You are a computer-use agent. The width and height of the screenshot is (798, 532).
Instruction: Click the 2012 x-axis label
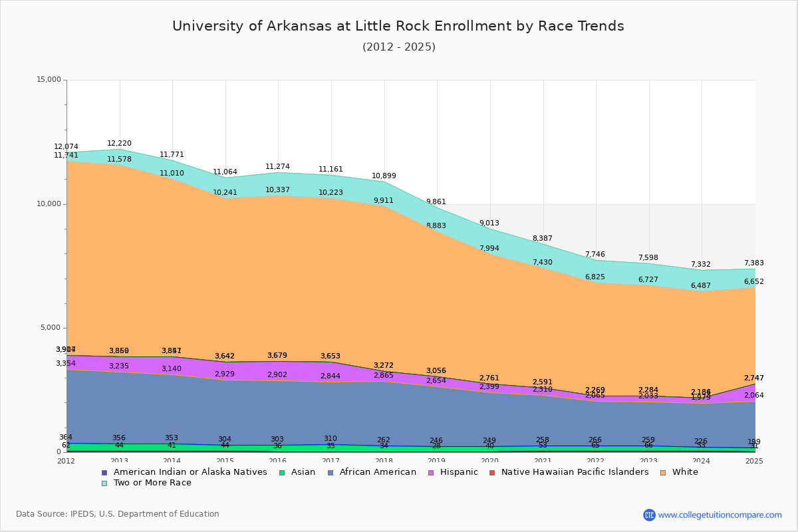(66, 461)
